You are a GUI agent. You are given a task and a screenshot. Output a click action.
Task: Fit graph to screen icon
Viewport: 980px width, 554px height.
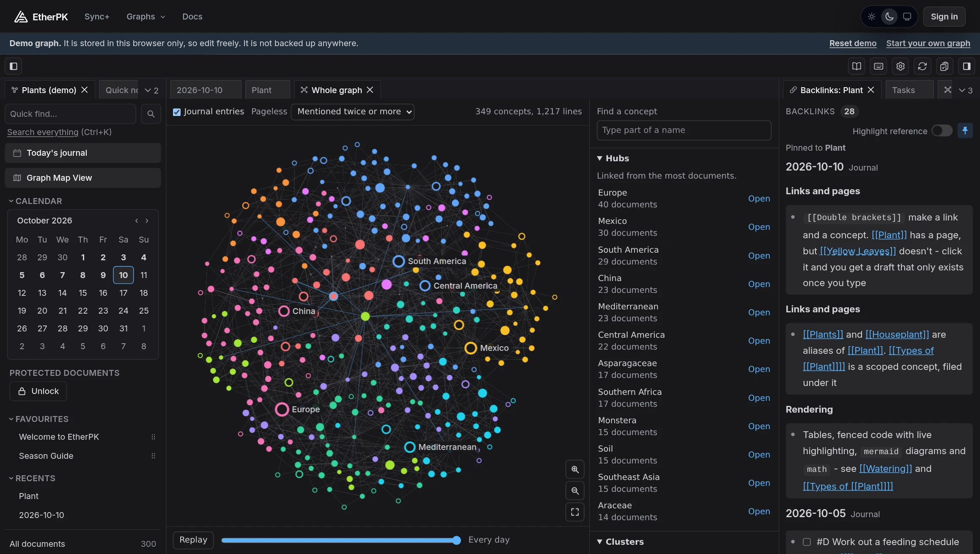(575, 512)
